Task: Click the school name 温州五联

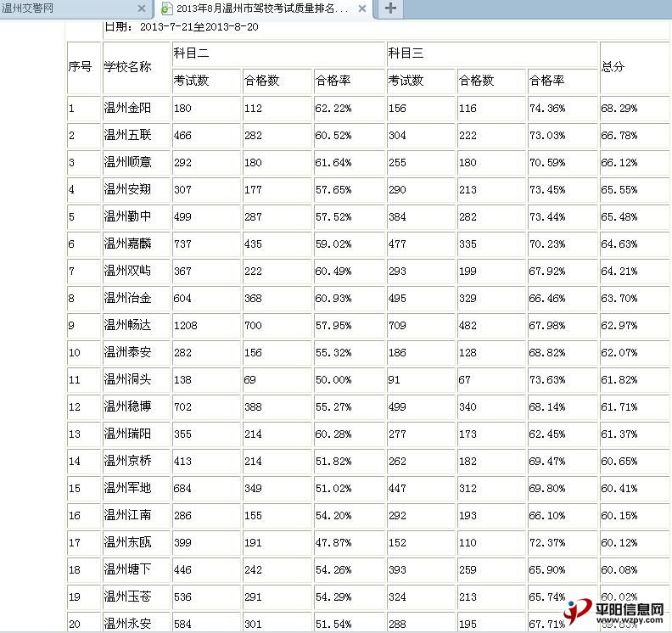Action: point(128,135)
